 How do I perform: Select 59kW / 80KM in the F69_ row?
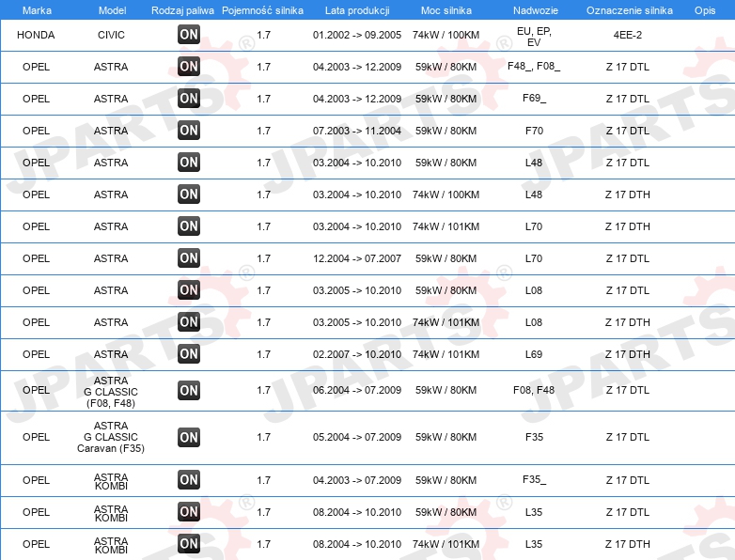446,99
